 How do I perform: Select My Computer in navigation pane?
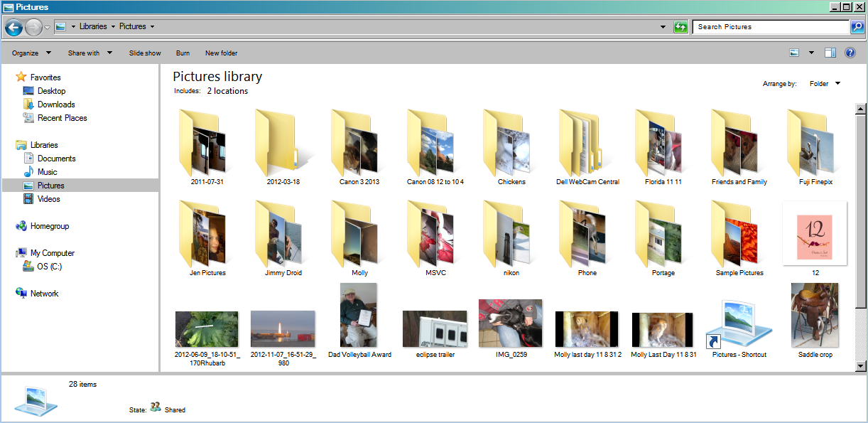point(52,253)
